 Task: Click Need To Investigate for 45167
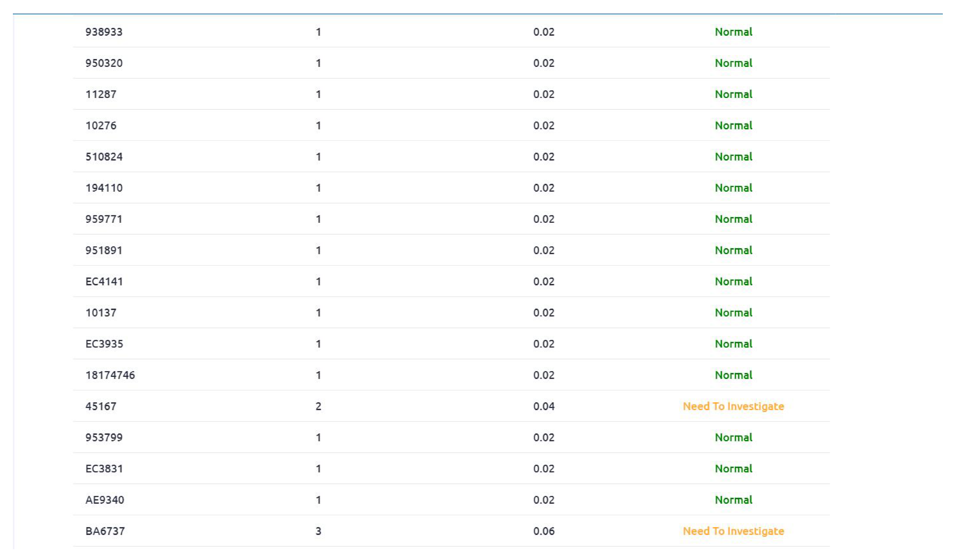733,406
